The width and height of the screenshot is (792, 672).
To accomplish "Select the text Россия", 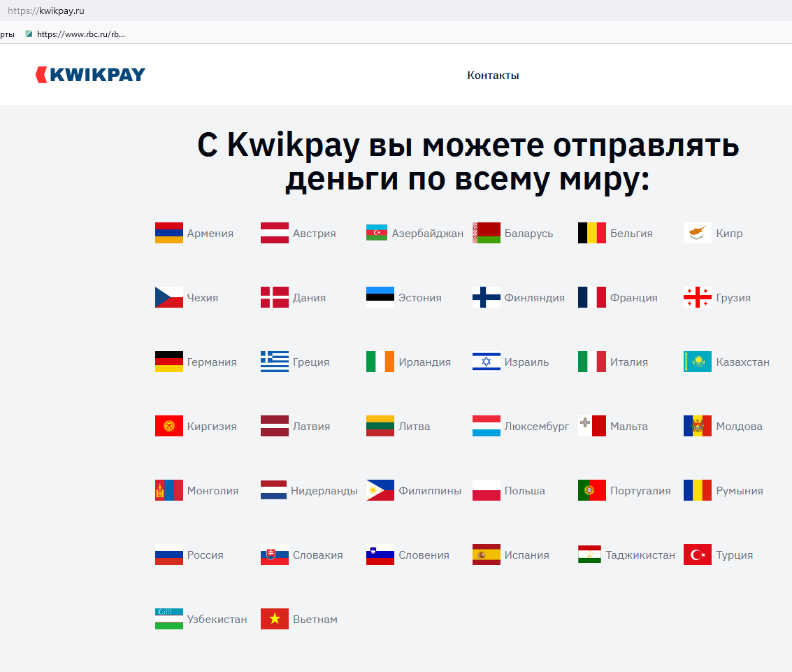I will click(x=205, y=555).
